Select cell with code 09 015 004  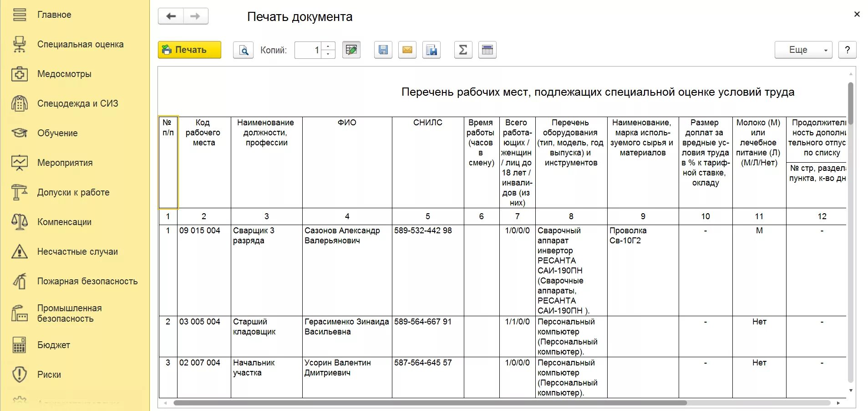204,270
